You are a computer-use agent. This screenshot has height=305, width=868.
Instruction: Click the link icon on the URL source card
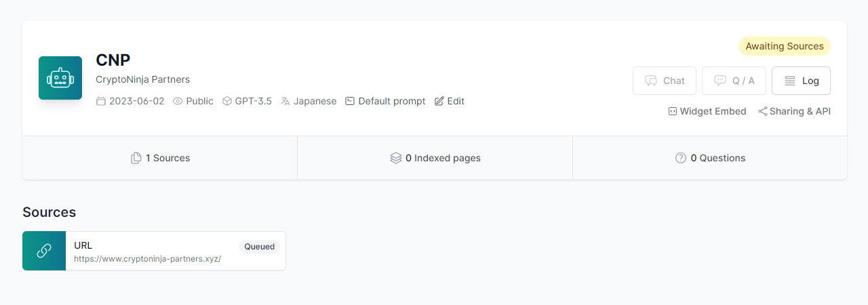[44, 251]
